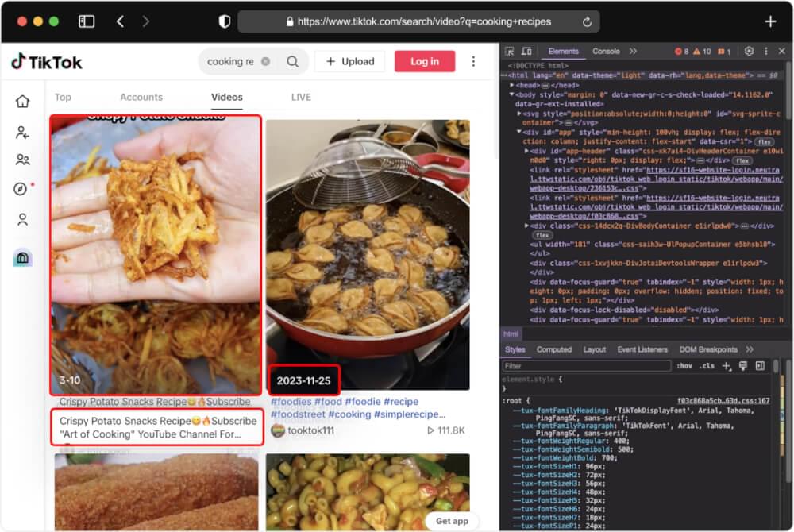Viewport: 794px width, 532px height.
Task: Open the Explore compass icon
Action: (x=21, y=189)
